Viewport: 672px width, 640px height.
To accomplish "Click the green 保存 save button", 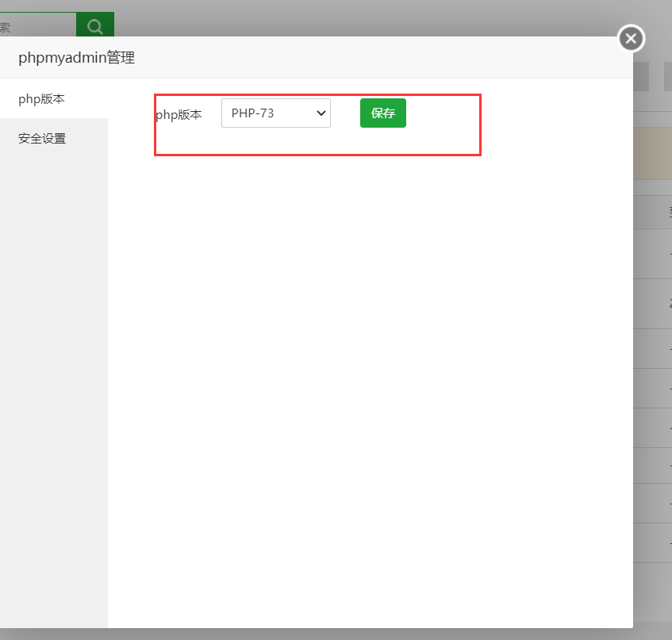I will 382,113.
